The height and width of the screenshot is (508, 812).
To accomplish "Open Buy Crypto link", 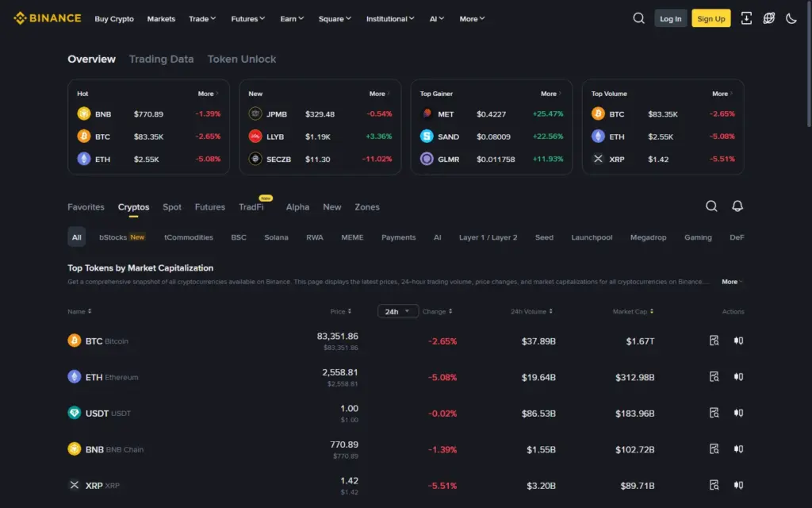I will tap(114, 19).
